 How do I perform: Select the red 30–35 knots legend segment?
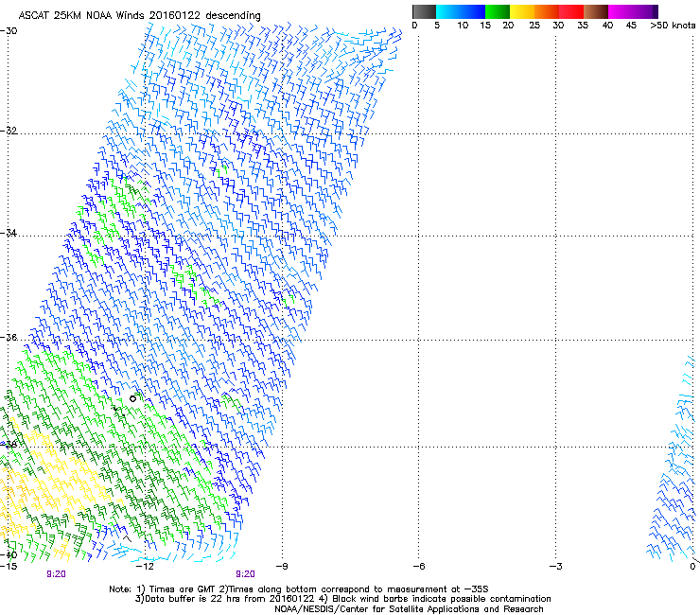[571, 11]
